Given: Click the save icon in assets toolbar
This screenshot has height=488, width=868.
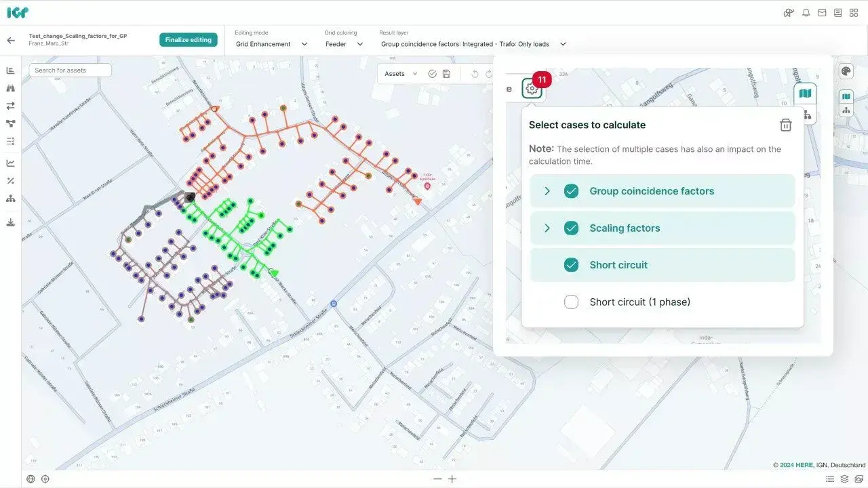Looking at the screenshot, I should [x=446, y=74].
